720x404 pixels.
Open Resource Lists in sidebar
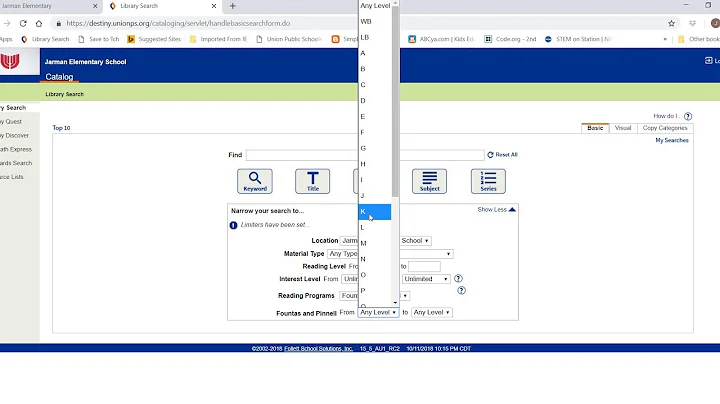click(11, 177)
